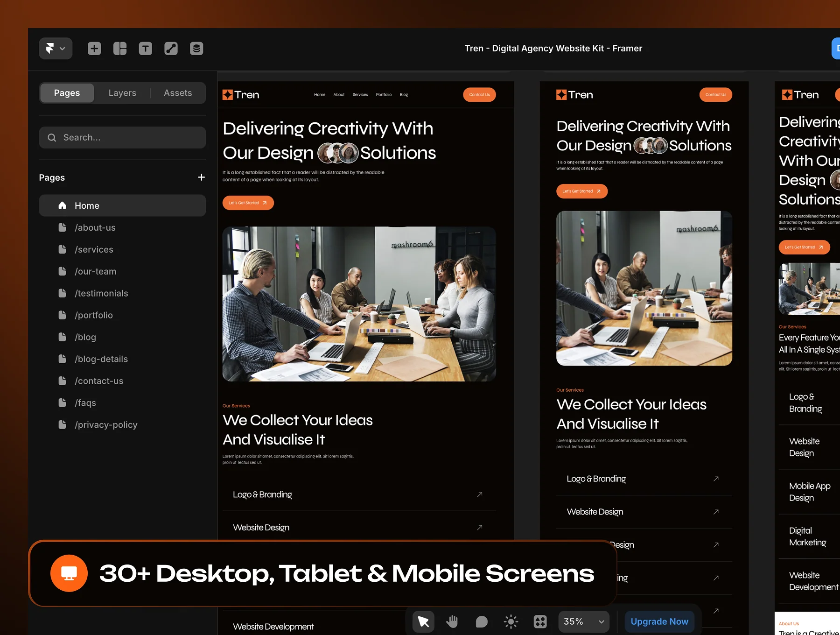Open the Layout tool in toolbar
Screen dimensions: 840x635
[x=120, y=48]
